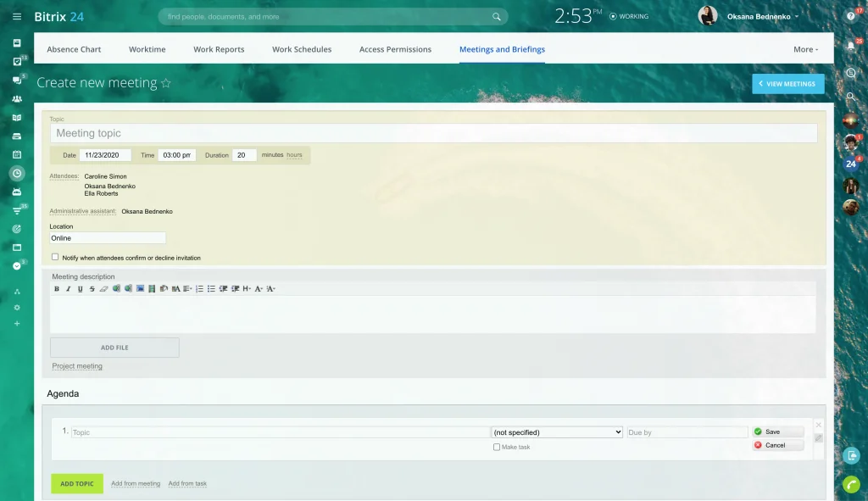This screenshot has height=501, width=868.
Task: Open the Calendar icon in the left sidebar
Action: pyautogui.click(x=16, y=155)
